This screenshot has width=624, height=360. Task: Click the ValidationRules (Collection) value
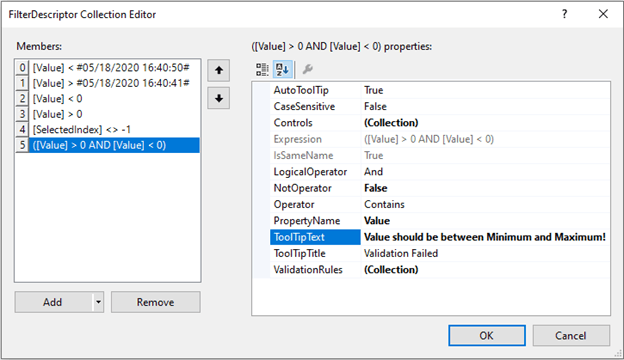click(x=391, y=270)
